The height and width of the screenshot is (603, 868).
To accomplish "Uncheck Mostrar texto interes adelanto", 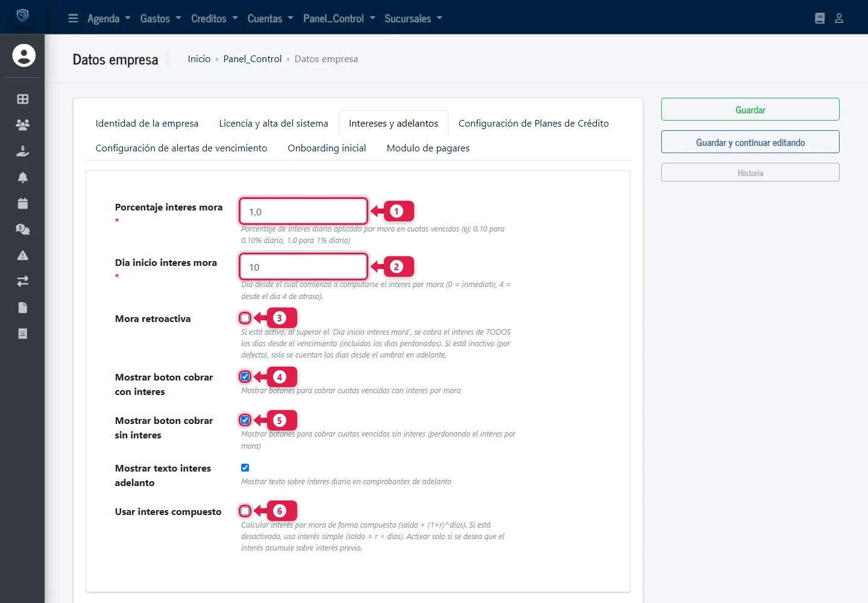I will [x=245, y=468].
